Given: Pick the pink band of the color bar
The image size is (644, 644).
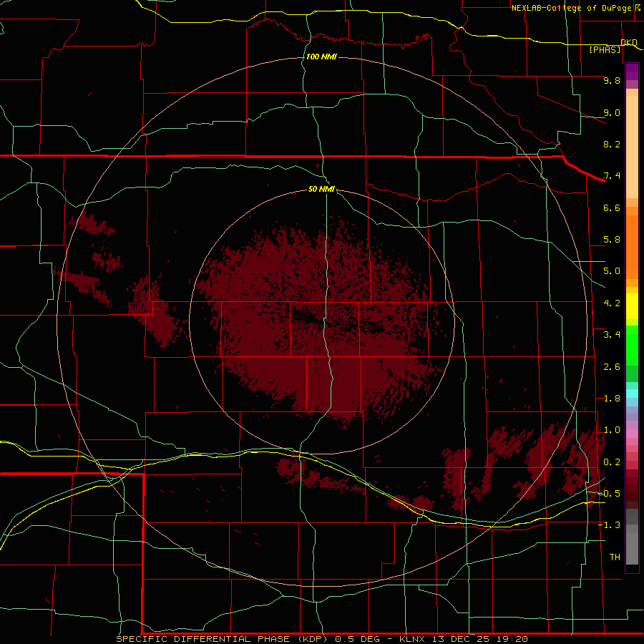Looking at the screenshot, I should tap(632, 434).
